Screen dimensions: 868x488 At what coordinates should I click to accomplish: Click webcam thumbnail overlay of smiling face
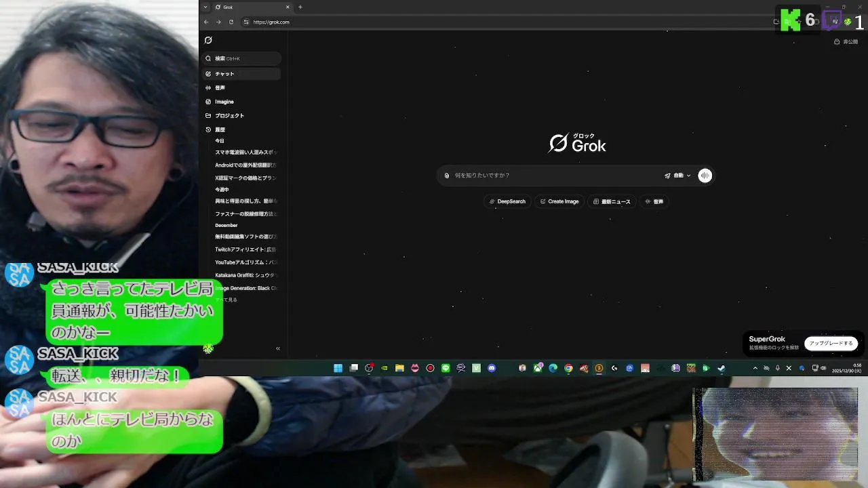coord(775,434)
